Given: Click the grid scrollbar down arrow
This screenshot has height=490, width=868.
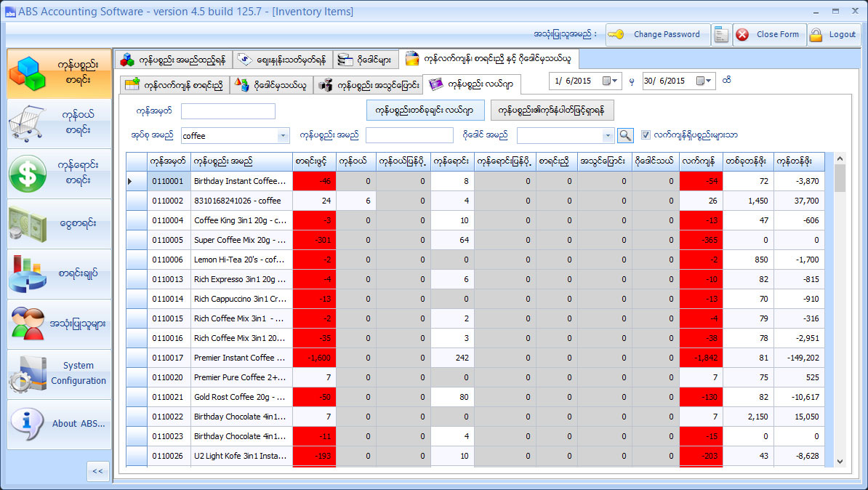Looking at the screenshot, I should click(840, 461).
